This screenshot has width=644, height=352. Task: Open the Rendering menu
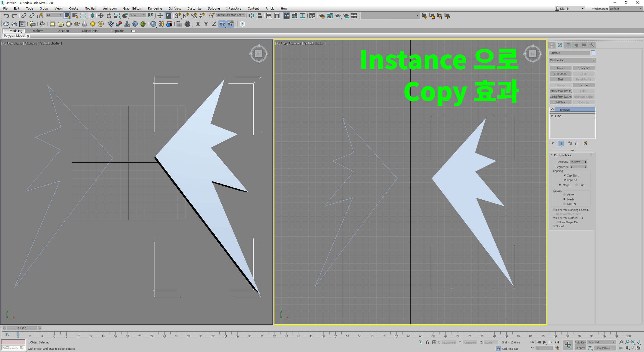point(155,9)
